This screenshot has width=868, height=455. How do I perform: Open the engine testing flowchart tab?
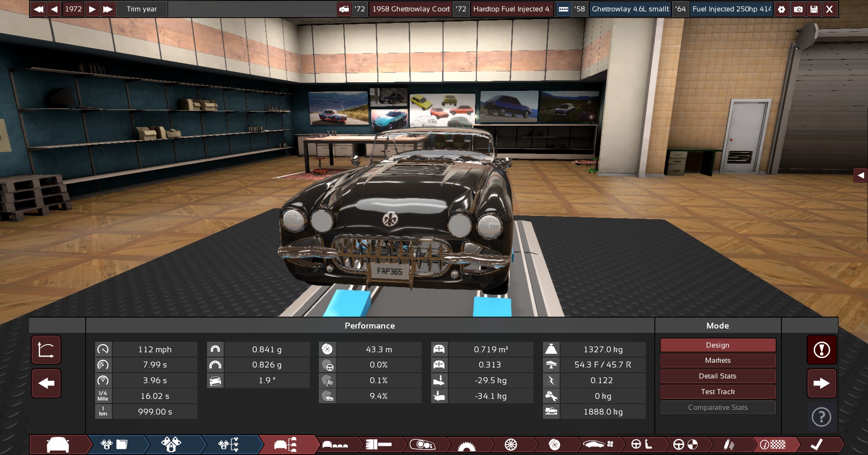coord(228,445)
